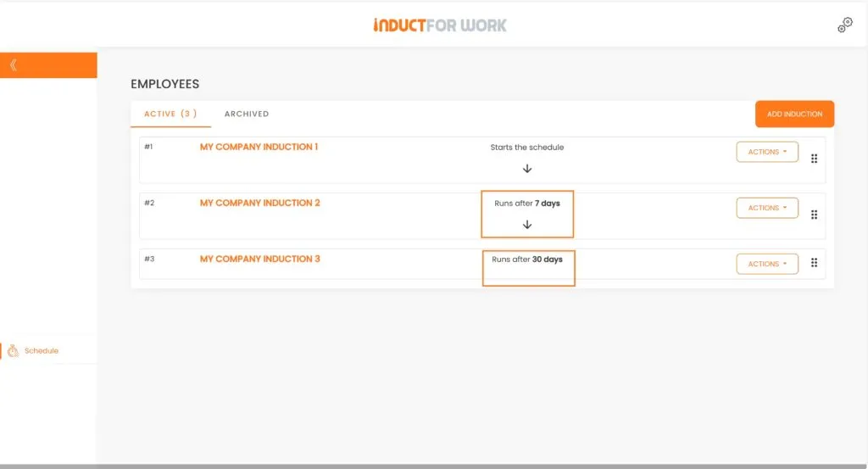Click the down arrow below Runs after 7 days
The image size is (868, 469).
coord(526,225)
